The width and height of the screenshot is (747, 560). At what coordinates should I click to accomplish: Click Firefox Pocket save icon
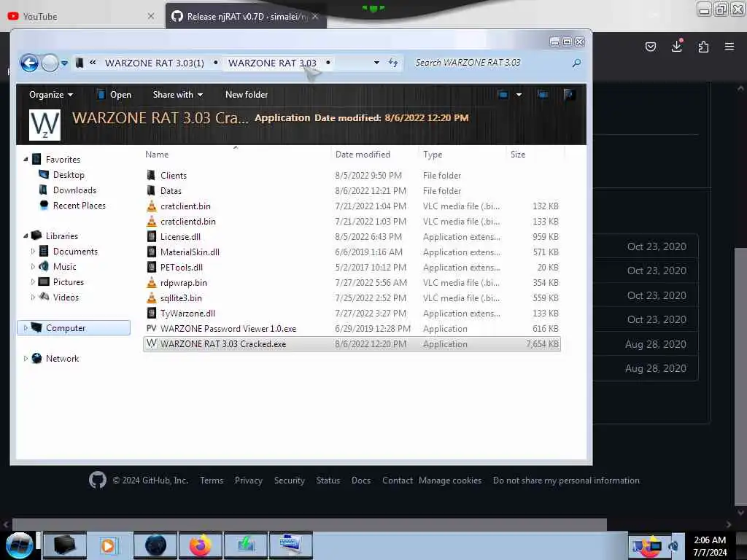pos(650,47)
